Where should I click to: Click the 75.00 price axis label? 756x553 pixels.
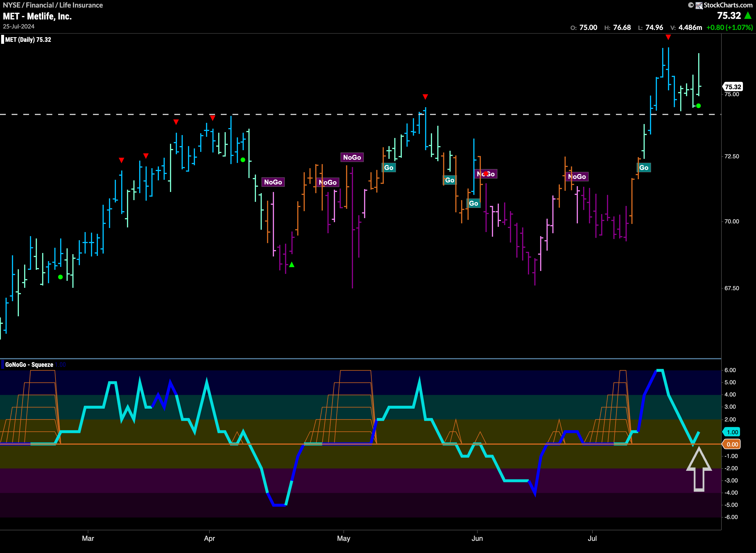pos(732,94)
